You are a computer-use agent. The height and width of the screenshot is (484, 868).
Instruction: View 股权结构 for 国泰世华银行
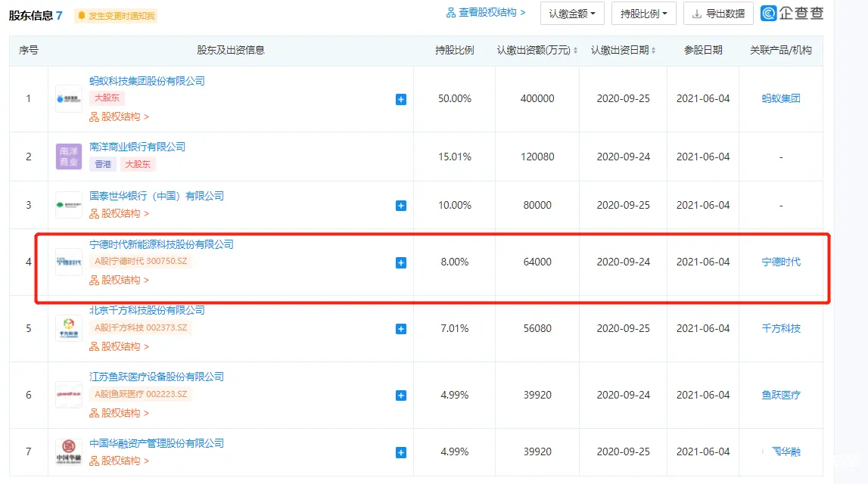pos(119,213)
